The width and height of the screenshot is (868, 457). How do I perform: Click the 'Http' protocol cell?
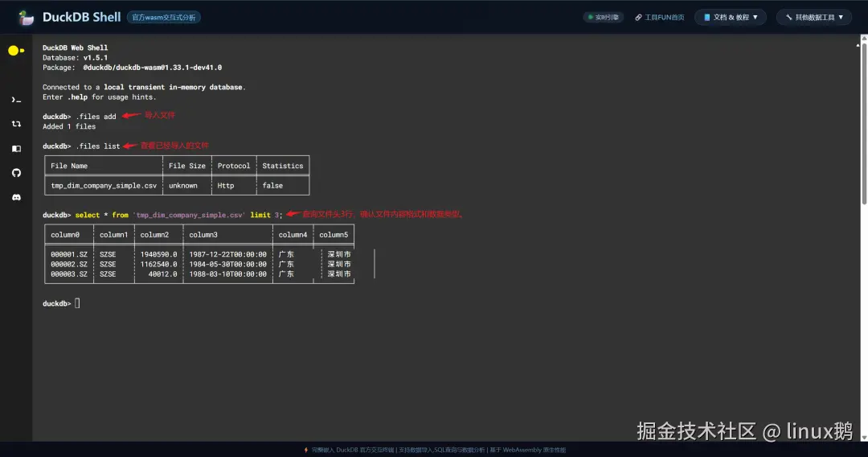point(226,186)
